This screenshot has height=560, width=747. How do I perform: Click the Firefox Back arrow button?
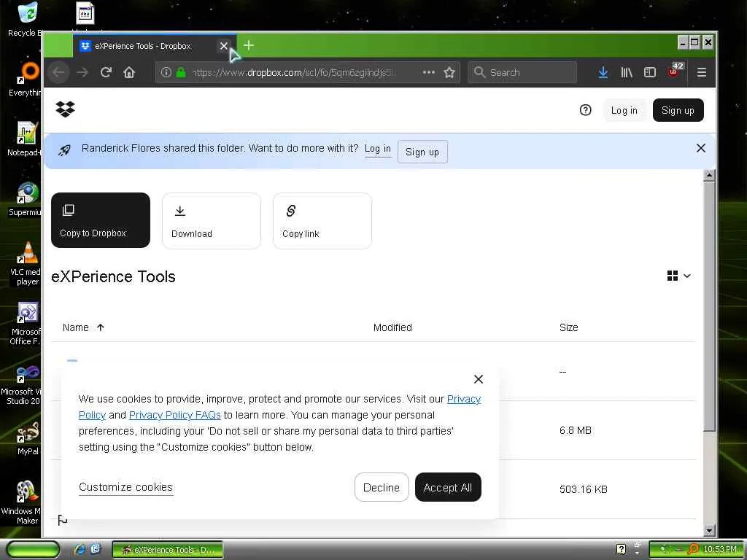point(59,72)
